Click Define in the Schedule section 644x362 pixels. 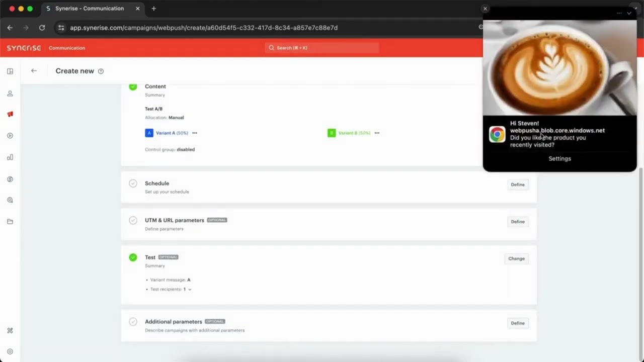point(518,185)
